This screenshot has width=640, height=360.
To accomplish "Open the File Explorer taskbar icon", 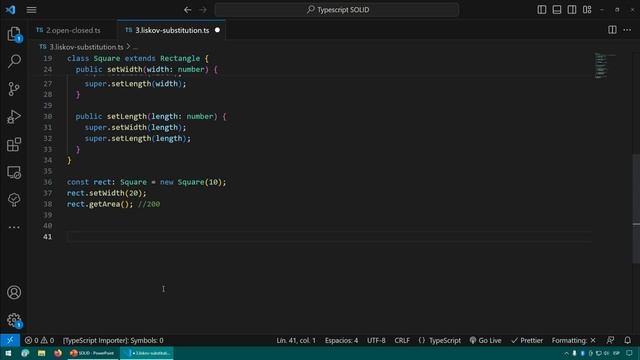I will 42,353.
